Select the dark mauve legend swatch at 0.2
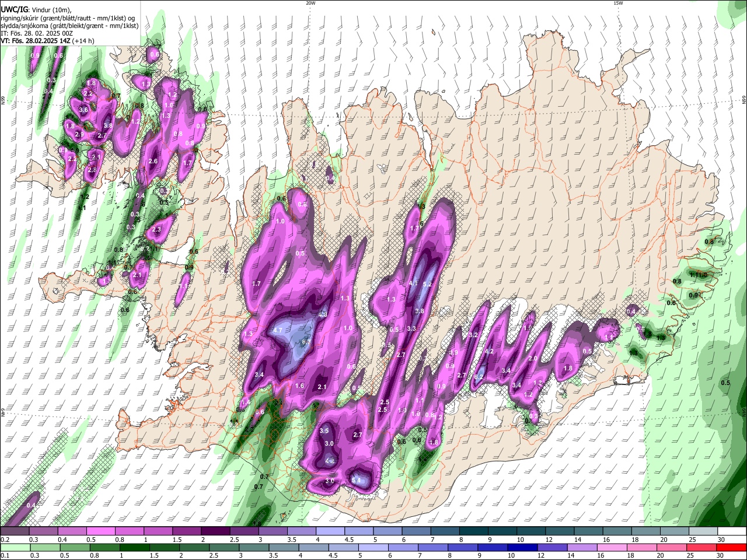Viewport: 747px width, 560px height. tap(15, 531)
